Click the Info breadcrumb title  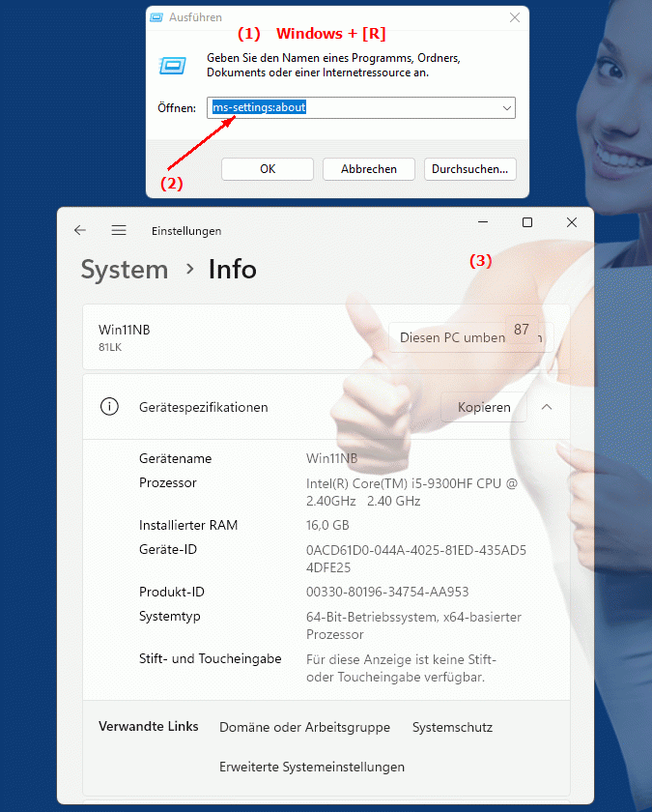[233, 270]
